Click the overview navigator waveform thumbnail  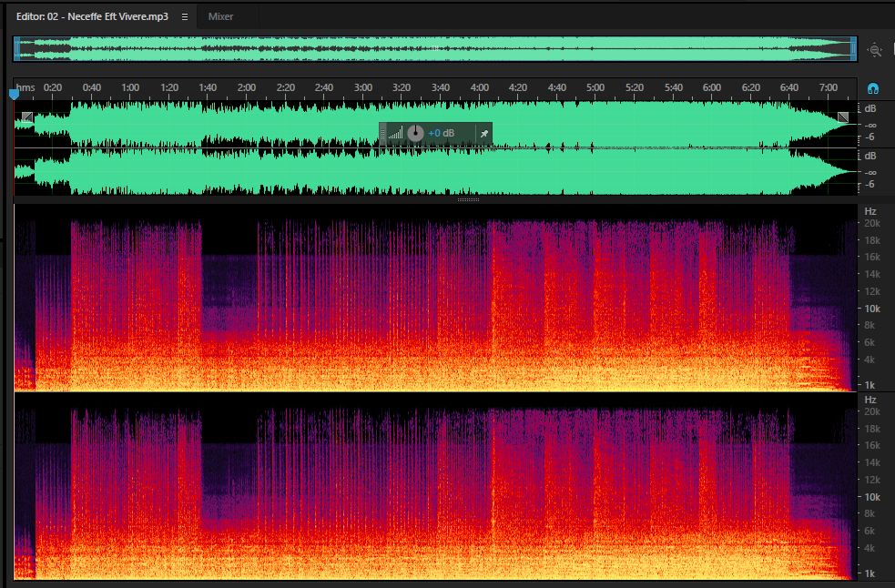pyautogui.click(x=435, y=49)
